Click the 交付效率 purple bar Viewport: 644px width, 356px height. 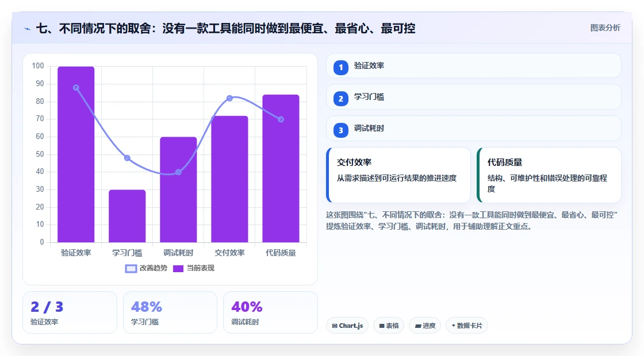tap(229, 179)
